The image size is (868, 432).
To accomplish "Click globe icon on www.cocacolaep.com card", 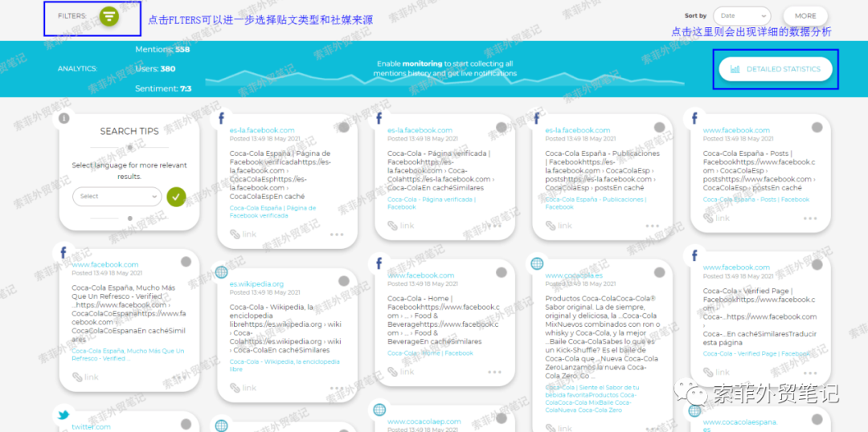I will pyautogui.click(x=379, y=410).
